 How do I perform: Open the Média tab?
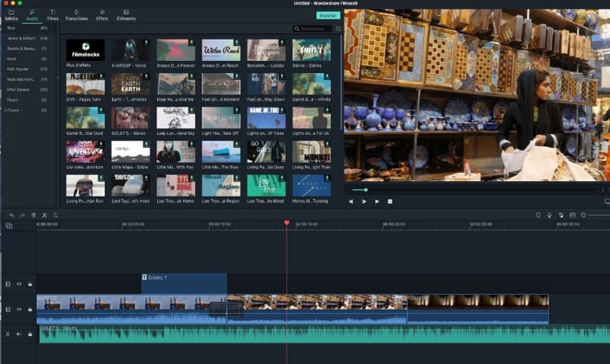point(11,15)
